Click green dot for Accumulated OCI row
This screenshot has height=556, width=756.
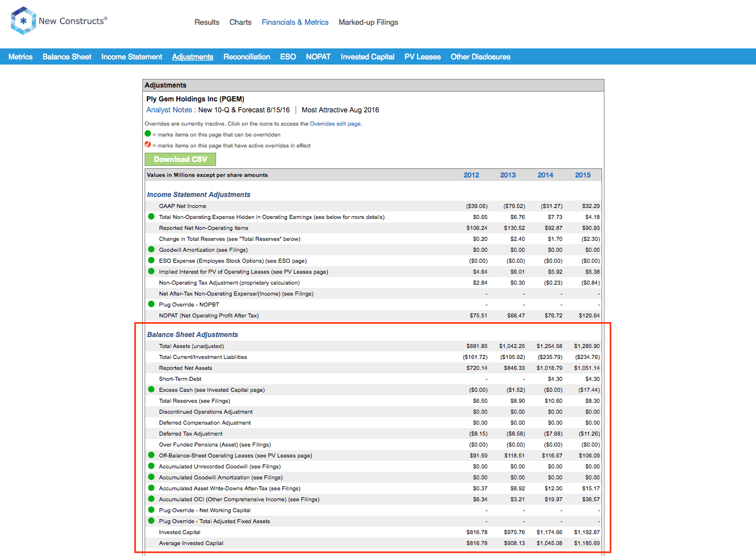[x=152, y=499]
